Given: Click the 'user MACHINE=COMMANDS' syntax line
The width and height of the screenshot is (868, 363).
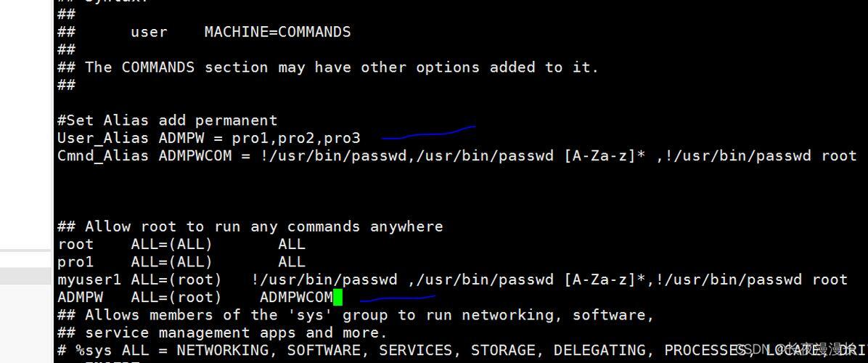Looking at the screenshot, I should (x=240, y=32).
